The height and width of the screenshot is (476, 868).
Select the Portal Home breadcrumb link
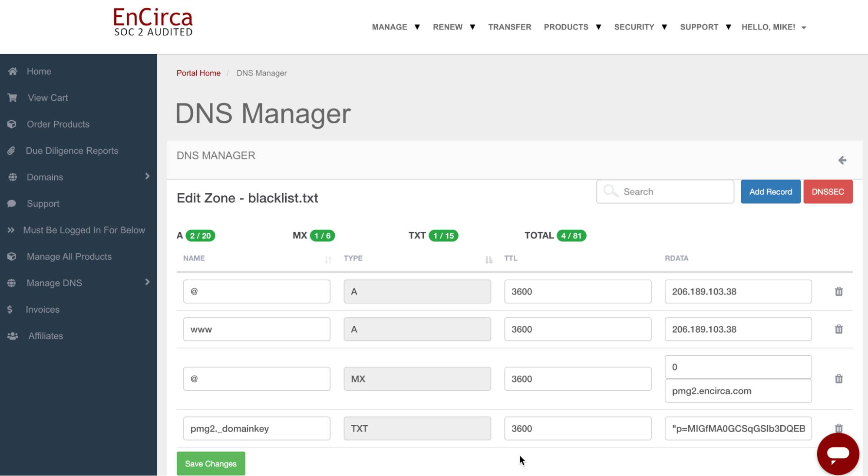(x=198, y=73)
